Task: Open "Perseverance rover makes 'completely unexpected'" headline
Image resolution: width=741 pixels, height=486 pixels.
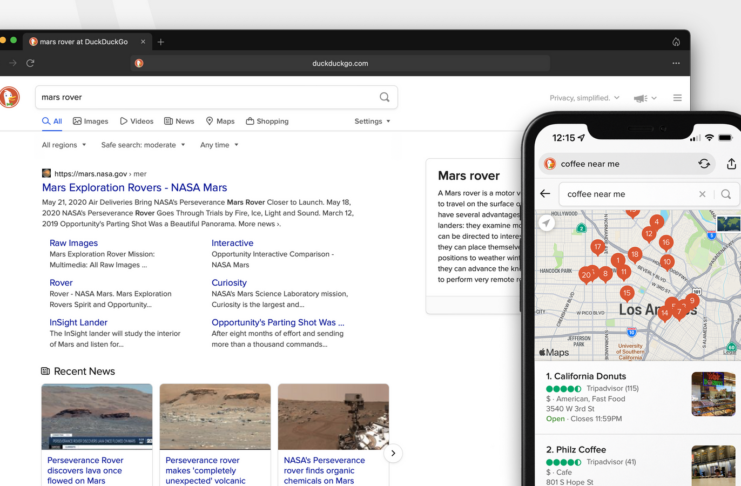Action: (x=205, y=470)
